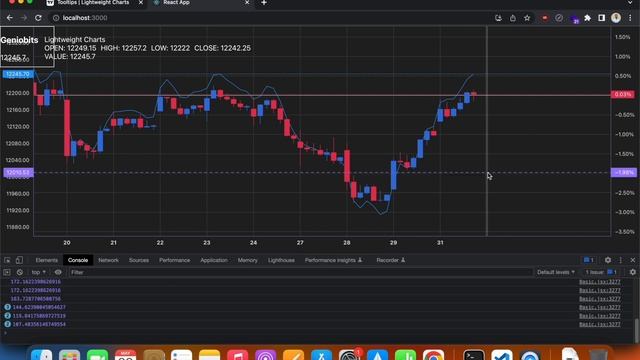The width and height of the screenshot is (640, 360).
Task: Open DevTools more options three-dot menu
Action: (620, 260)
